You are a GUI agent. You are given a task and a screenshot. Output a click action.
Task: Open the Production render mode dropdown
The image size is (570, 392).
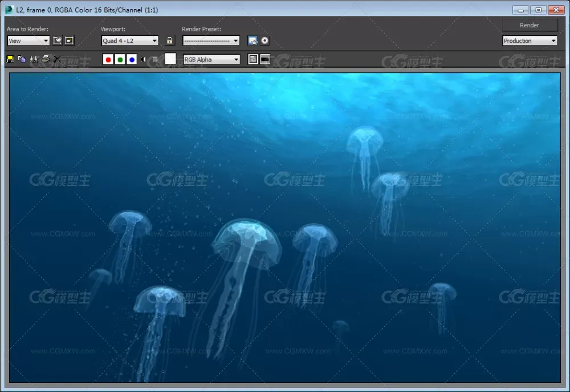[x=530, y=40]
